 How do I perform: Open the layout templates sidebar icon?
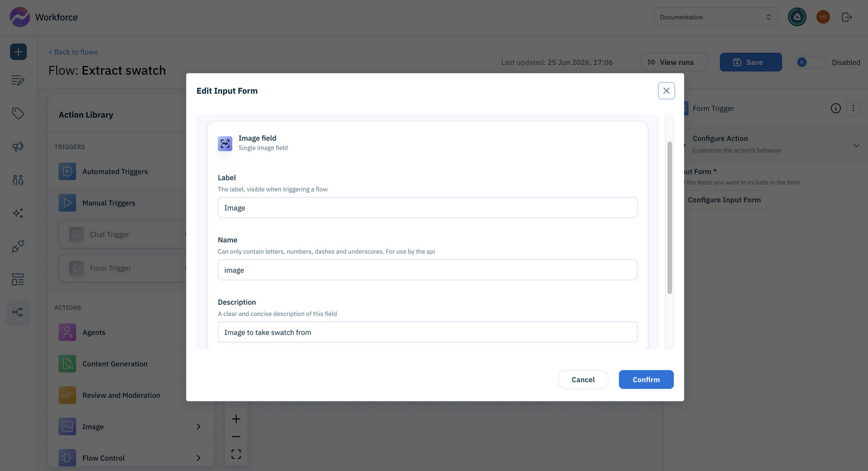click(18, 279)
